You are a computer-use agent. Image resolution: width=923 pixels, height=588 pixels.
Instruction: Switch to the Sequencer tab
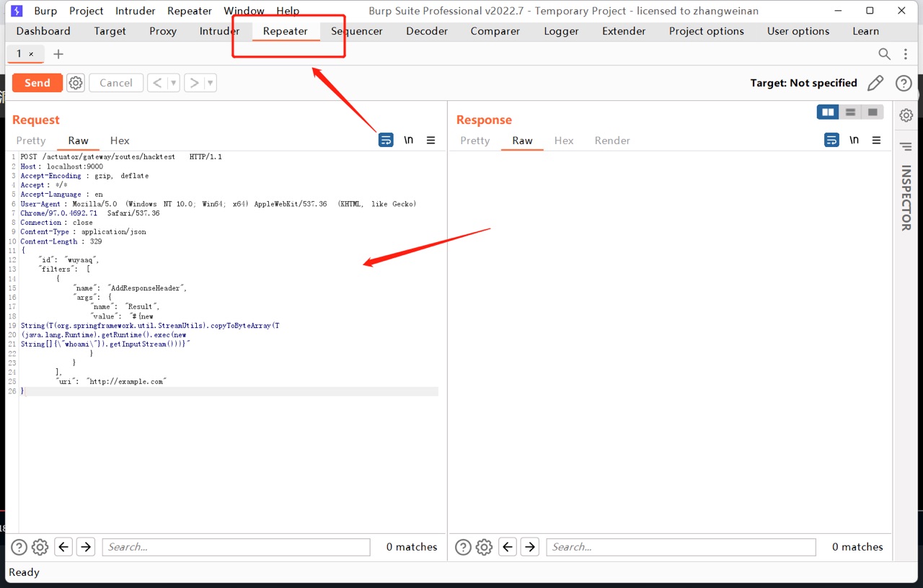click(357, 31)
